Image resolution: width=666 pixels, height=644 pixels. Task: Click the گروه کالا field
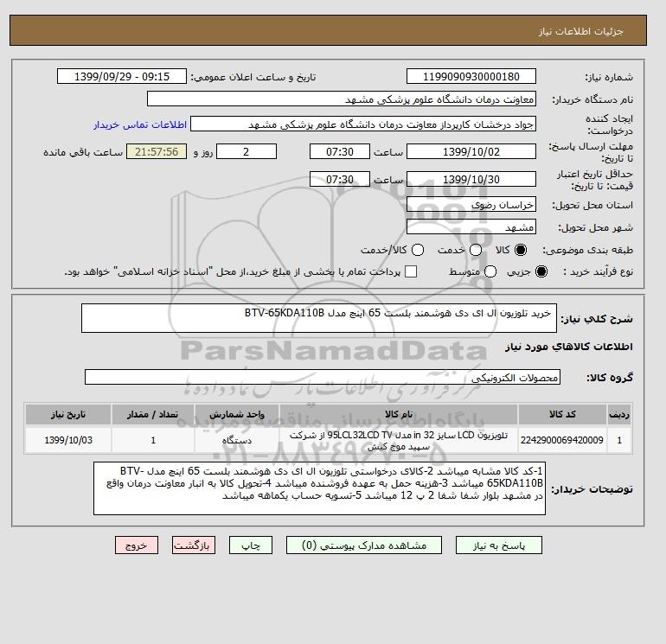323,377
